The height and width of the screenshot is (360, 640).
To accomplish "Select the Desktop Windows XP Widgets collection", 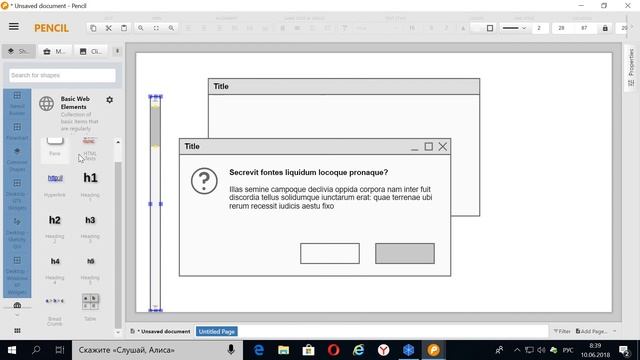I will pos(17,276).
